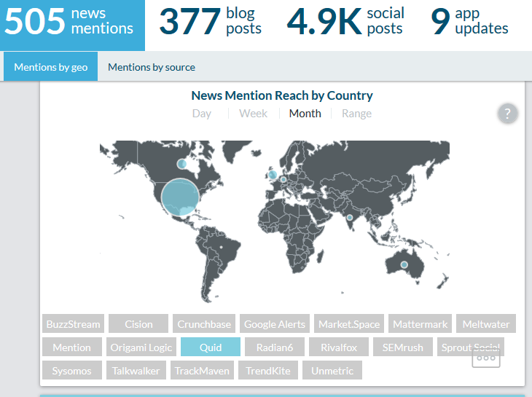Toggle the SEMrush filter
The image size is (532, 397).
click(x=403, y=347)
